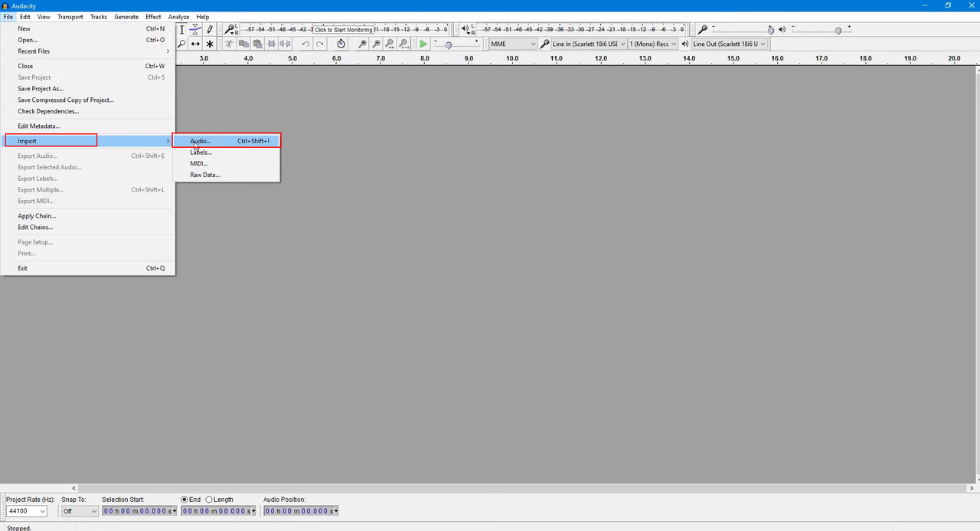
Task: Open Audio Position time format arrow
Action: 335,511
